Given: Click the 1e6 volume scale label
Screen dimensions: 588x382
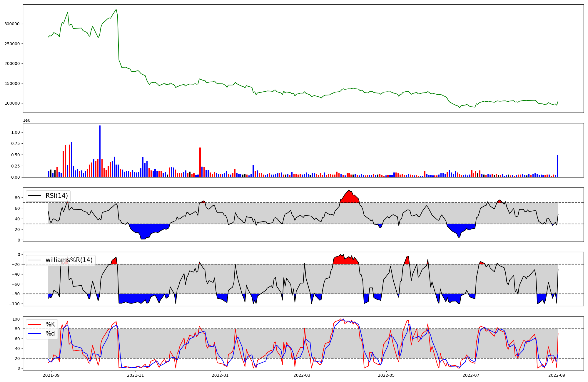Looking at the screenshot, I should (26, 120).
